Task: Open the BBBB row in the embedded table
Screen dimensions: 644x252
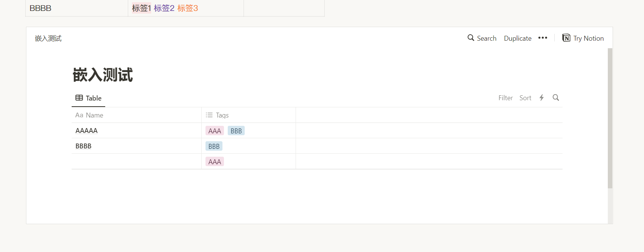Action: pyautogui.click(x=83, y=146)
